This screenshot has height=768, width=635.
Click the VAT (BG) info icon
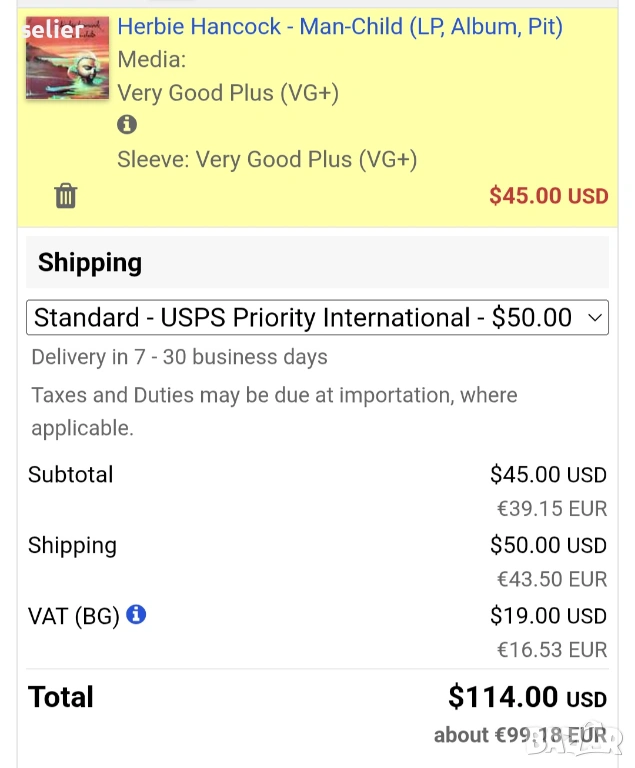(x=136, y=614)
